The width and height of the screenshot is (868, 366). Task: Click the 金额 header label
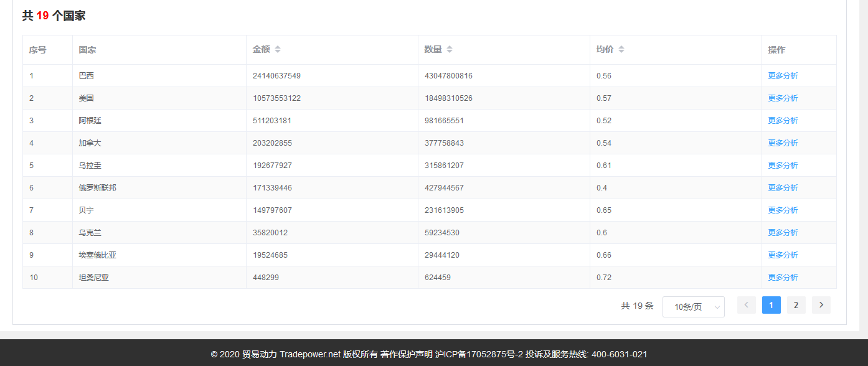(262, 50)
